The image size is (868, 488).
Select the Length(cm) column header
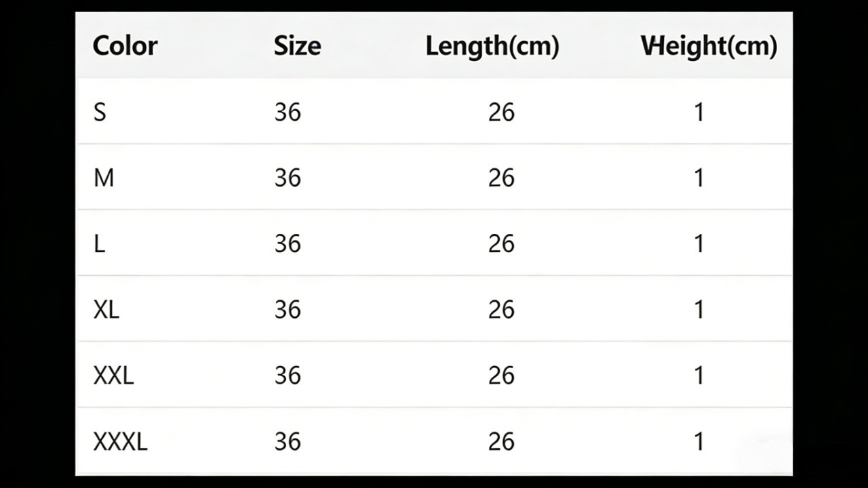pos(492,46)
